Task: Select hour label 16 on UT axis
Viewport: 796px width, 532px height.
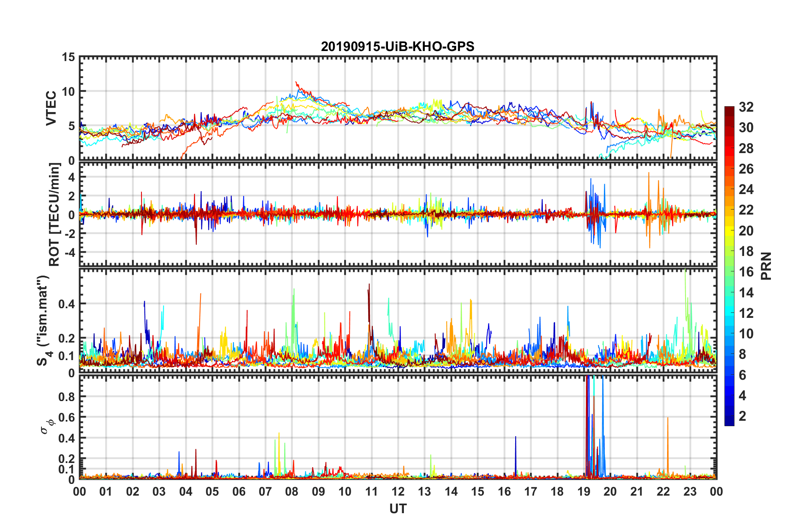Action: click(x=504, y=492)
